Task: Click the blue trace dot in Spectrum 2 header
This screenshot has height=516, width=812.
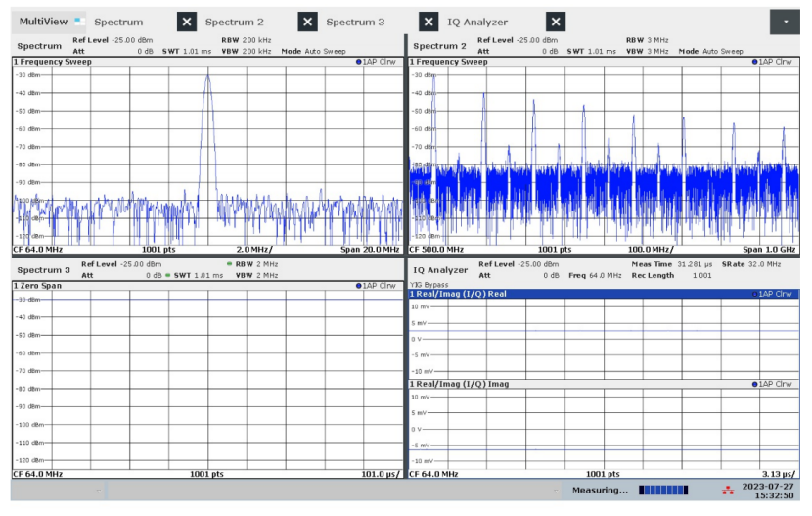Action: (x=754, y=62)
